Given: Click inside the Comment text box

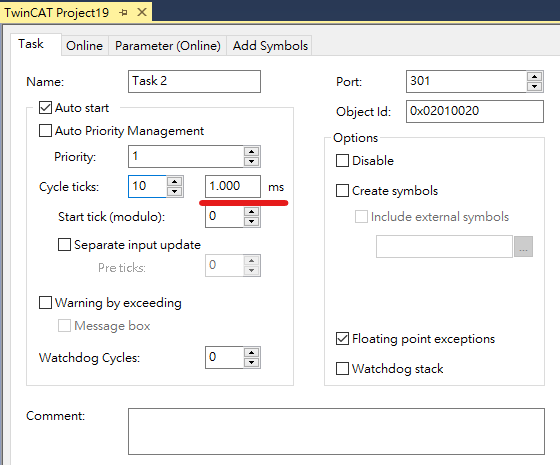Looking at the screenshot, I should pyautogui.click(x=336, y=431).
